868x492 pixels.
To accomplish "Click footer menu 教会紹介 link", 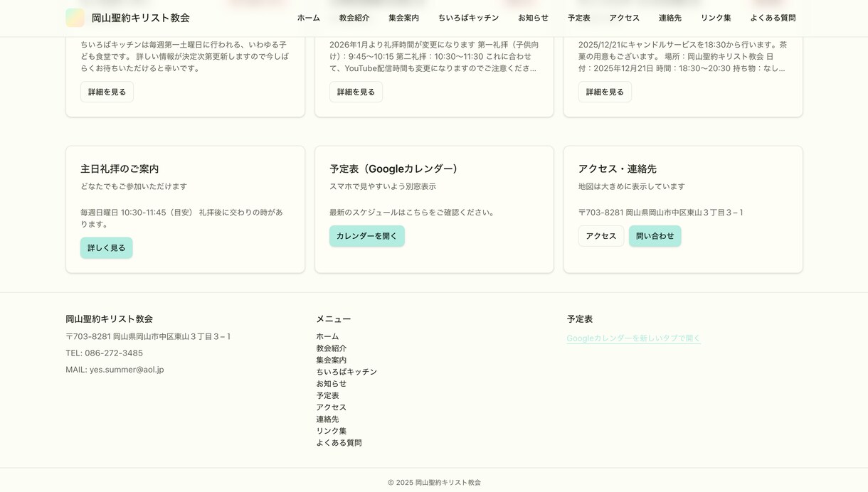I will coord(332,348).
